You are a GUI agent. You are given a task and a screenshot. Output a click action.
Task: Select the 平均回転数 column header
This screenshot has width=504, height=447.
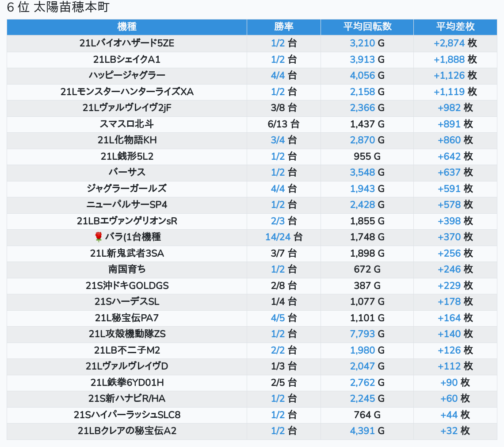[367, 27]
